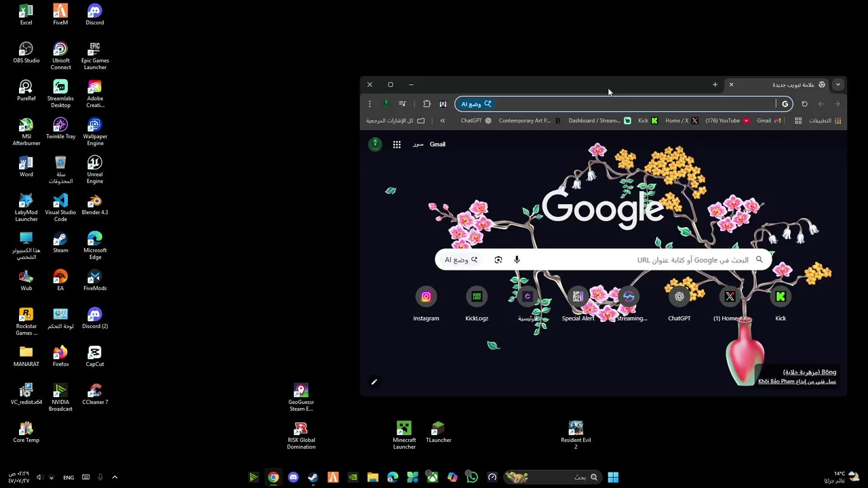Image resolution: width=868 pixels, height=488 pixels.
Task: Select the Unreal Engine desktop icon
Action: (95, 169)
